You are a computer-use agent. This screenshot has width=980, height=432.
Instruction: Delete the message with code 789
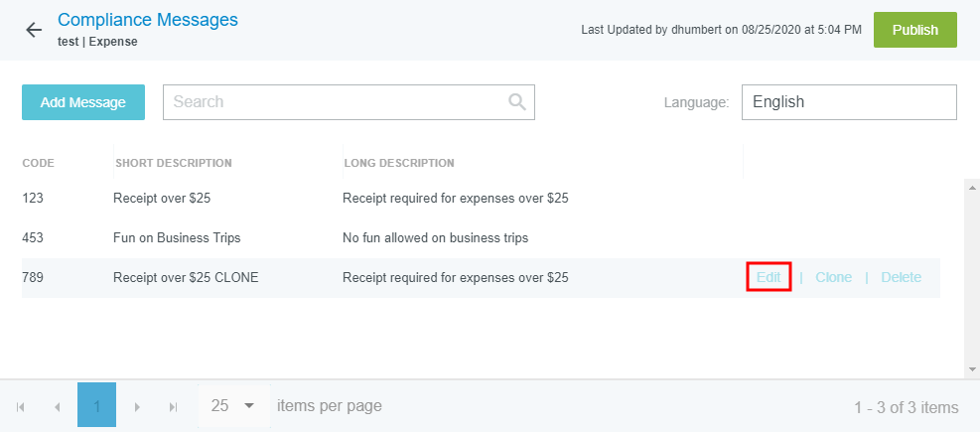[901, 277]
